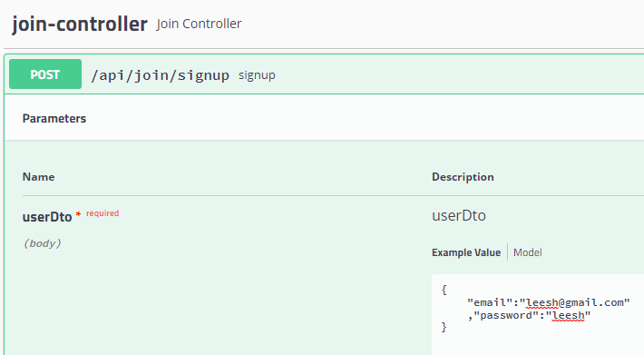Collapse the join-controller section header
Image resolution: width=644 pixels, height=355 pixels.
[x=79, y=24]
